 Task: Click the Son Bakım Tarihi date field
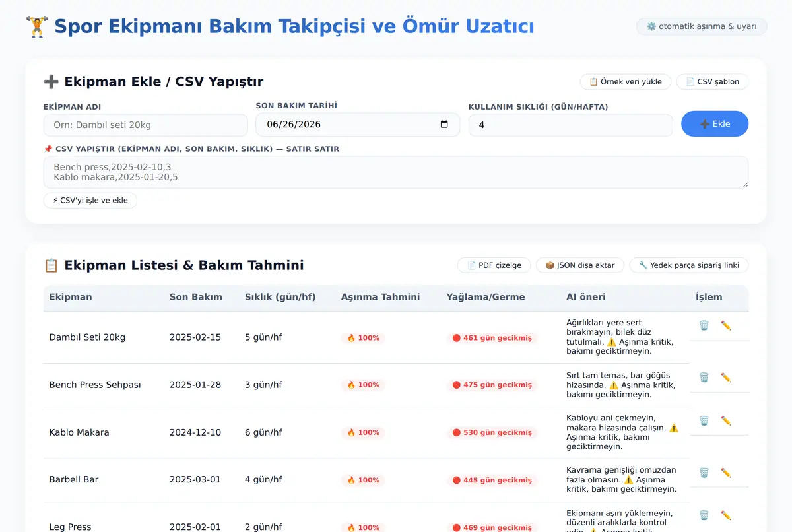pos(358,124)
